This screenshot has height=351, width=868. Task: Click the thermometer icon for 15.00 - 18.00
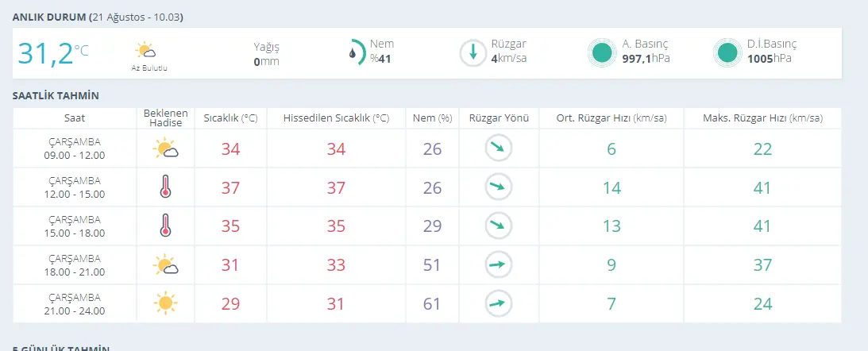[x=165, y=226]
